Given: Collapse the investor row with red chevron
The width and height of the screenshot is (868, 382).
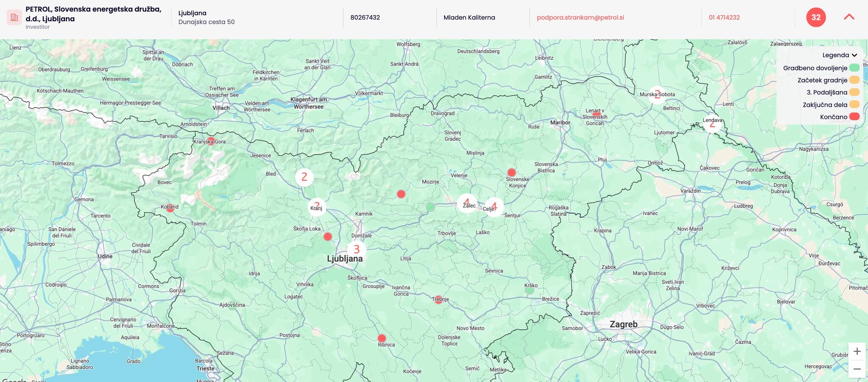Looking at the screenshot, I should pyautogui.click(x=849, y=17).
